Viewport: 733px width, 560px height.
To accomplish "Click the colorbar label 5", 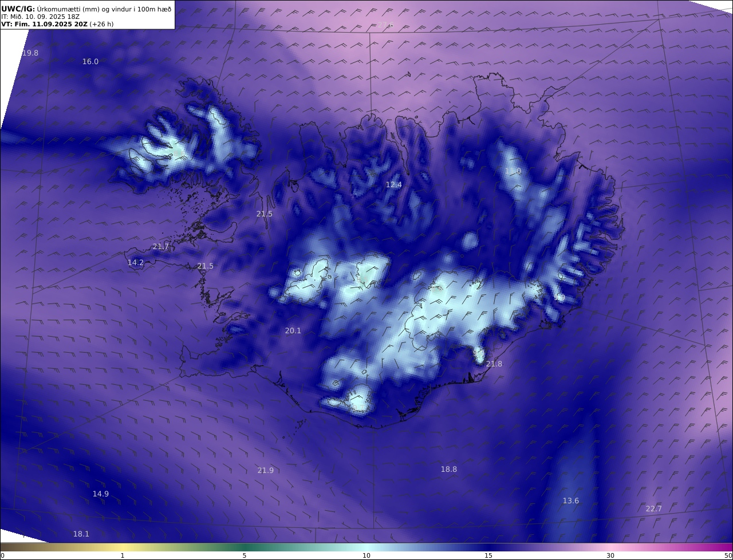I will (x=245, y=555).
